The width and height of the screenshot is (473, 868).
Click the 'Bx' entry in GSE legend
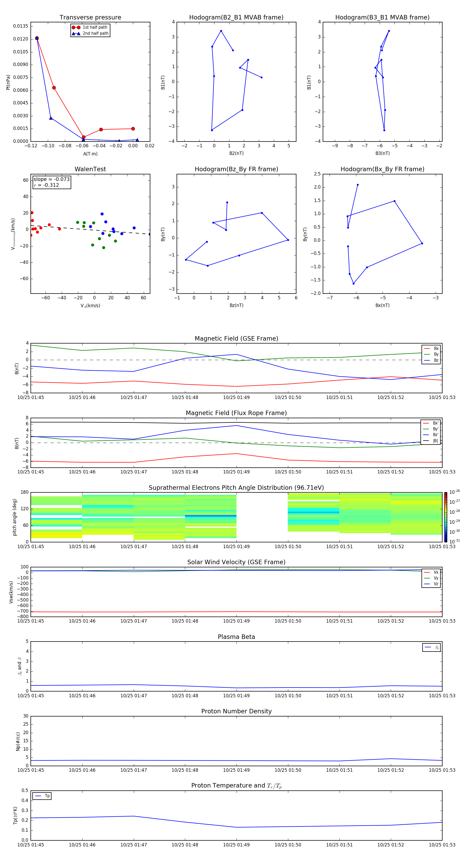click(431, 349)
